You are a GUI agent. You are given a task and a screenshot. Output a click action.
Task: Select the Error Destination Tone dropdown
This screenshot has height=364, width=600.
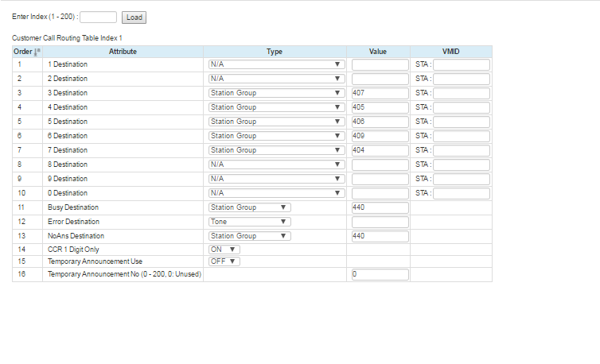[x=249, y=222]
